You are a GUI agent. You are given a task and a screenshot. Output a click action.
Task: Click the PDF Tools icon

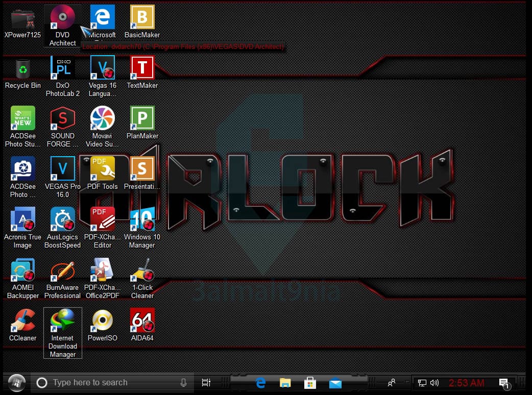pyautogui.click(x=103, y=173)
